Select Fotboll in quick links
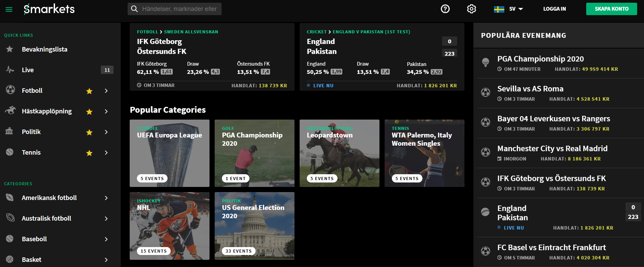Image resolution: width=644 pixels, height=267 pixels. click(32, 90)
